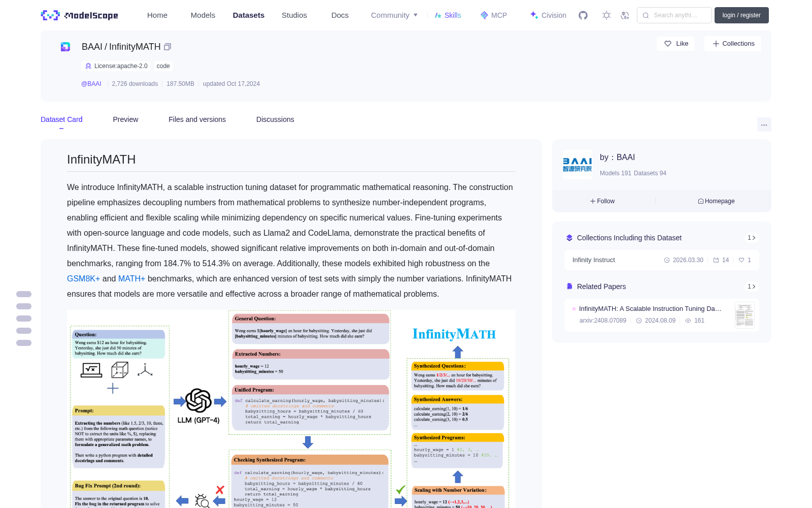Navigate to Models
This screenshot has width=812, height=508.
tap(203, 15)
